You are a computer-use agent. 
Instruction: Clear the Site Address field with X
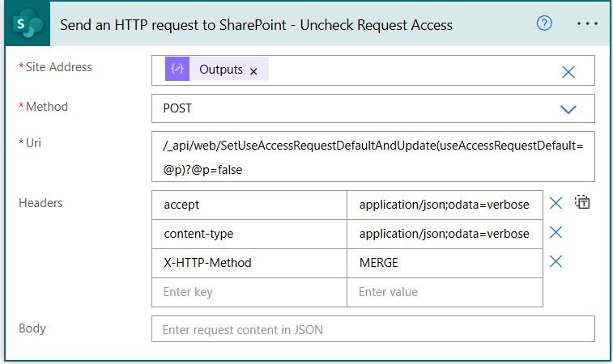(568, 72)
